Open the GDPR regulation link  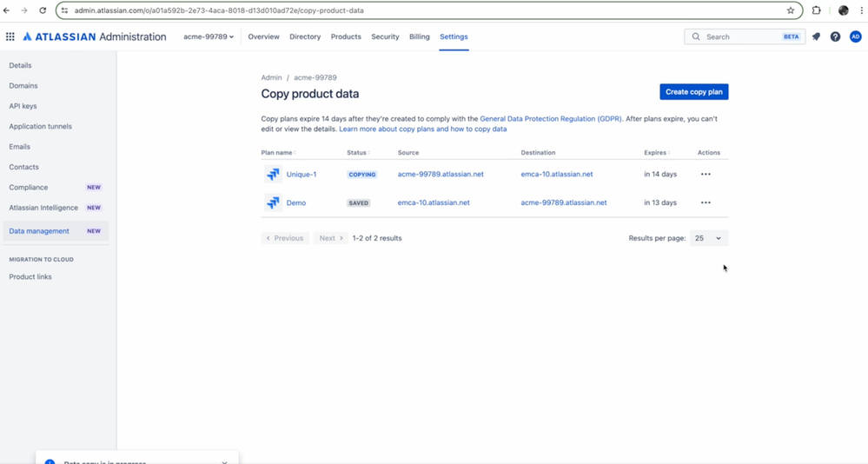(x=551, y=118)
